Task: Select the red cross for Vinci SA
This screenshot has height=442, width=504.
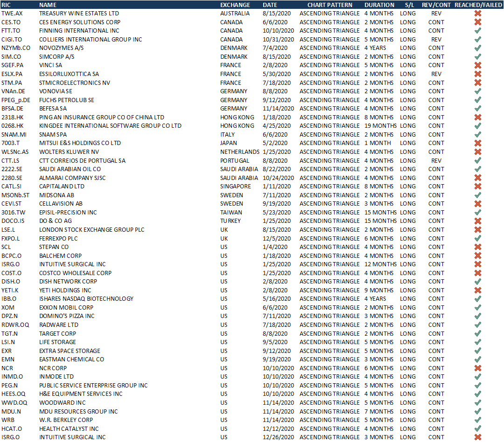Action: click(478, 65)
